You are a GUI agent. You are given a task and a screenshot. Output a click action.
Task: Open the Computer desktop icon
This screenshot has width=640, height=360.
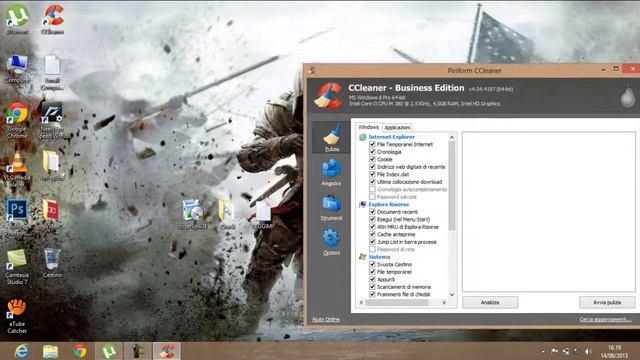pyautogui.click(x=17, y=69)
